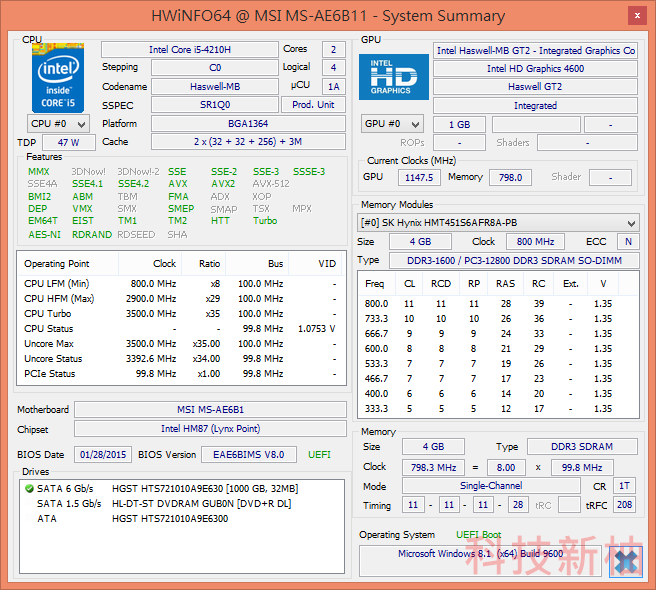Click the Integrated GPU type field
Screen dimensions: 656x590
pos(535,105)
